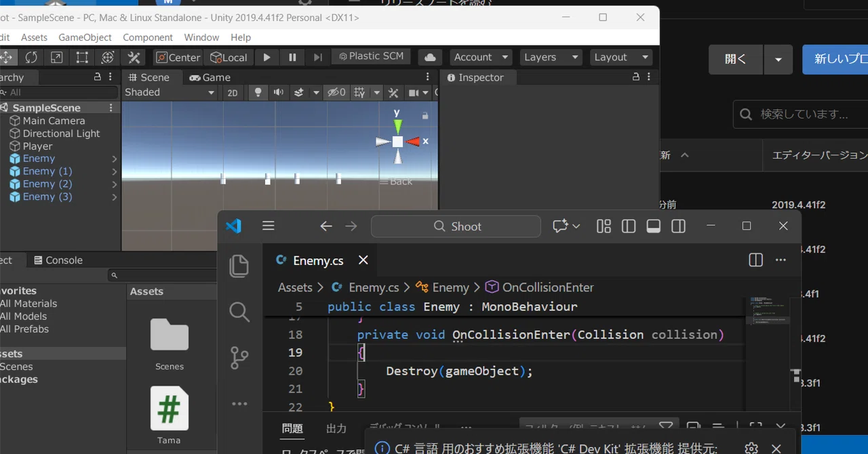This screenshot has height=454, width=868.
Task: Pause the Unity game
Action: tap(292, 58)
